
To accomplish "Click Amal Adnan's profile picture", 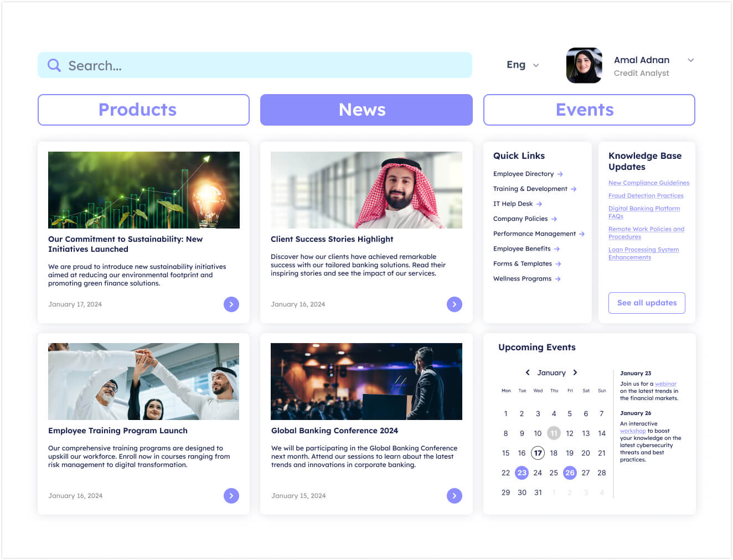I will (584, 65).
